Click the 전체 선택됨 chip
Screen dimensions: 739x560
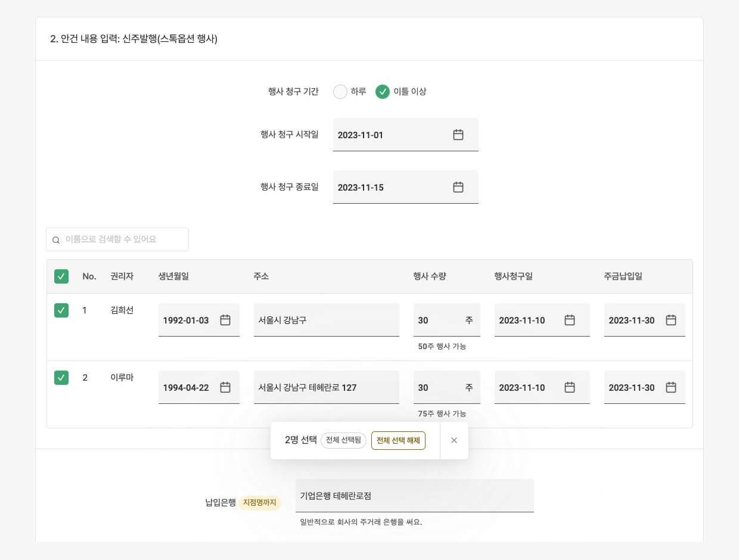pos(343,440)
